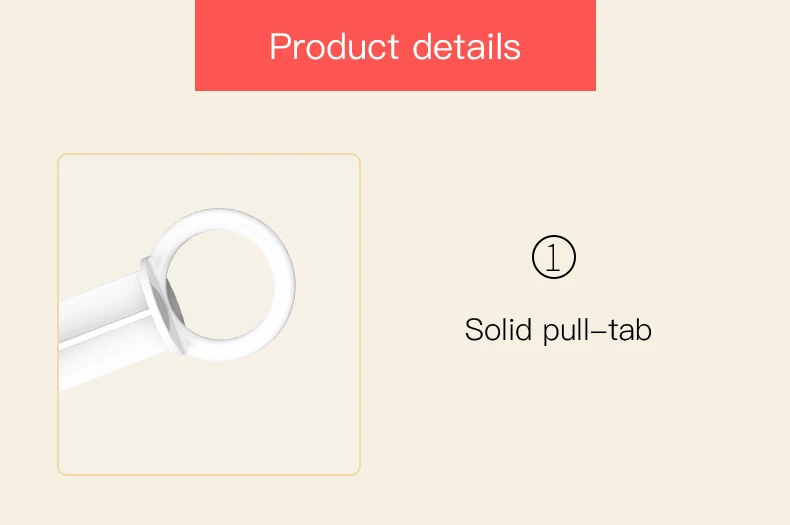Click the word Product in the banner
The image size is (790, 525).
pos(335,46)
